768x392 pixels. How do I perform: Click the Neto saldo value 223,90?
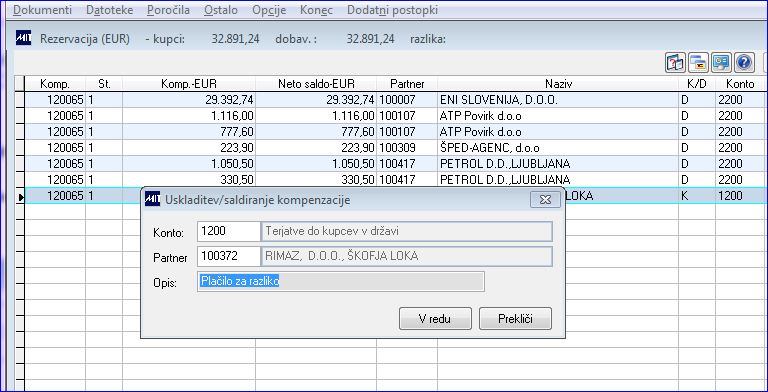(x=316, y=148)
